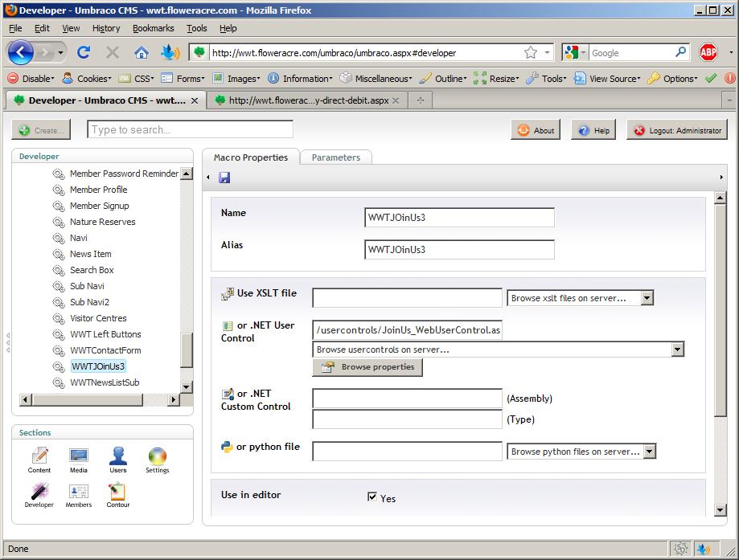Go to the home page icon
The height and width of the screenshot is (560, 739).
pos(141,52)
